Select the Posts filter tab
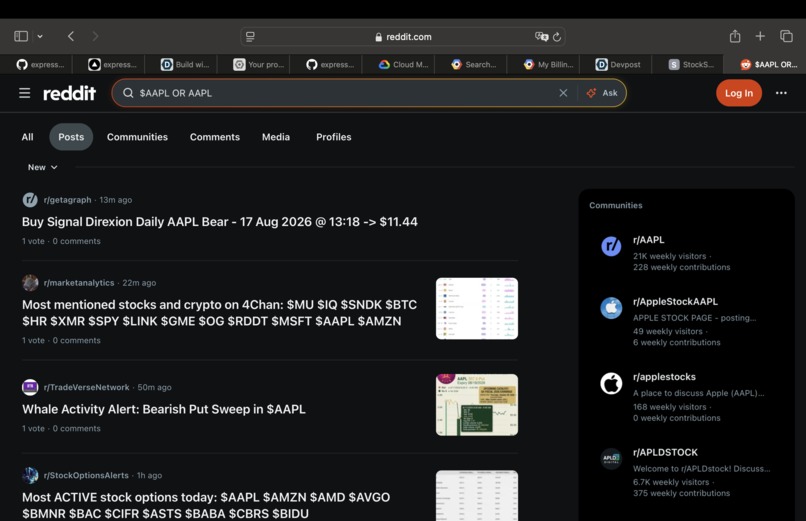The width and height of the screenshot is (806, 521). pos(71,137)
